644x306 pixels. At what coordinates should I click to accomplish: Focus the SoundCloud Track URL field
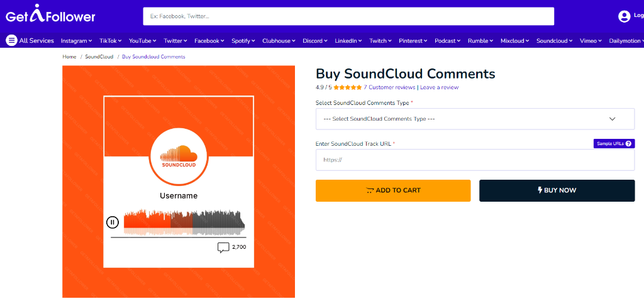click(x=475, y=160)
